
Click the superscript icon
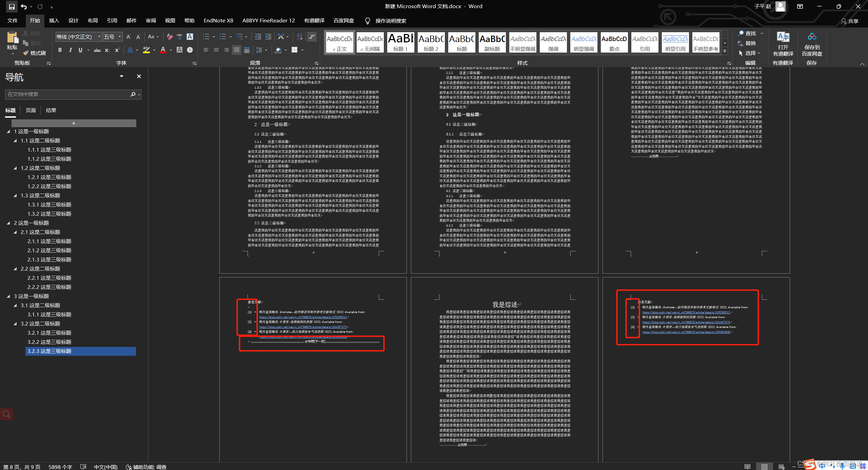point(117,50)
